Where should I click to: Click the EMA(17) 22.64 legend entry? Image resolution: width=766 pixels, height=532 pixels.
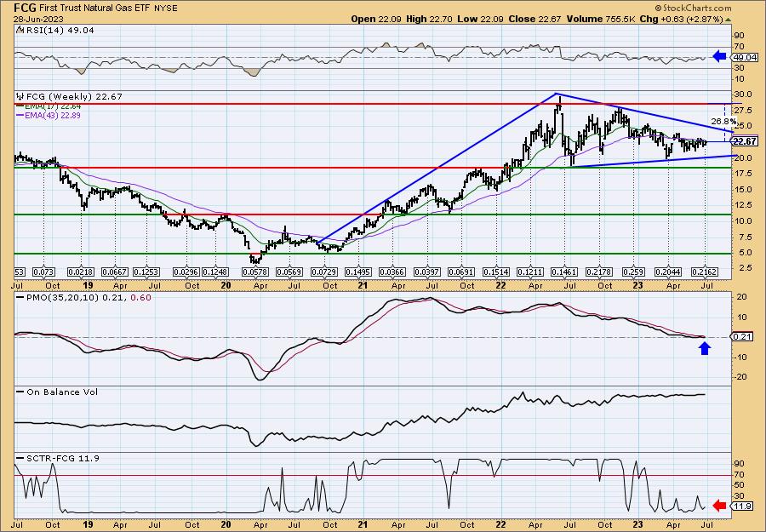[x=48, y=106]
